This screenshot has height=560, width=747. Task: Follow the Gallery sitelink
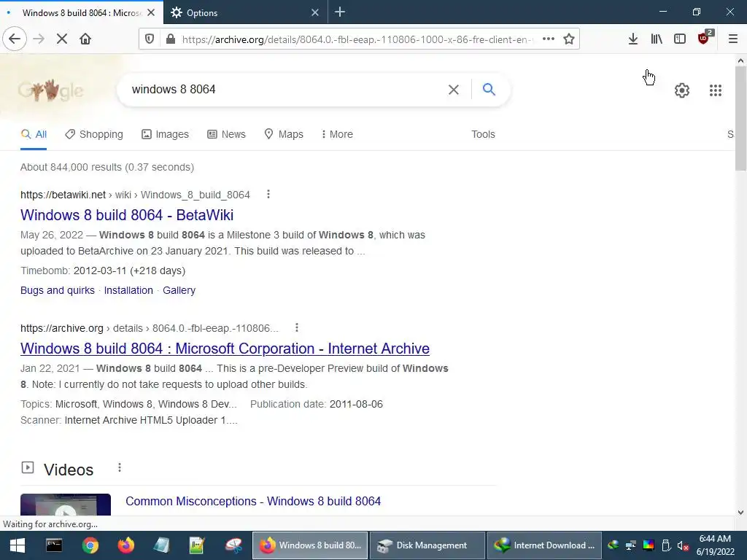pos(179,290)
